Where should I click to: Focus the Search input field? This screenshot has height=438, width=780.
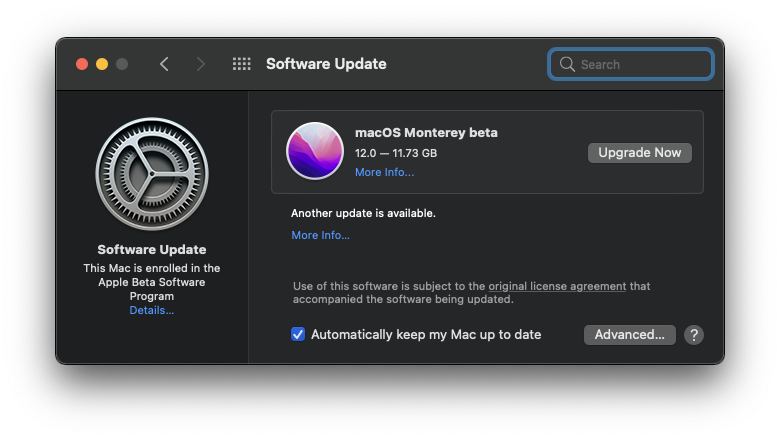pos(642,64)
